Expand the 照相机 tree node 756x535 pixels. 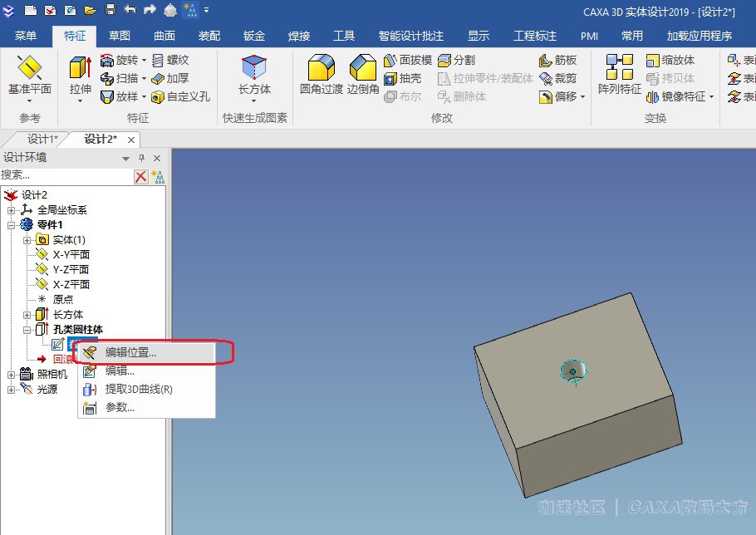click(11, 375)
